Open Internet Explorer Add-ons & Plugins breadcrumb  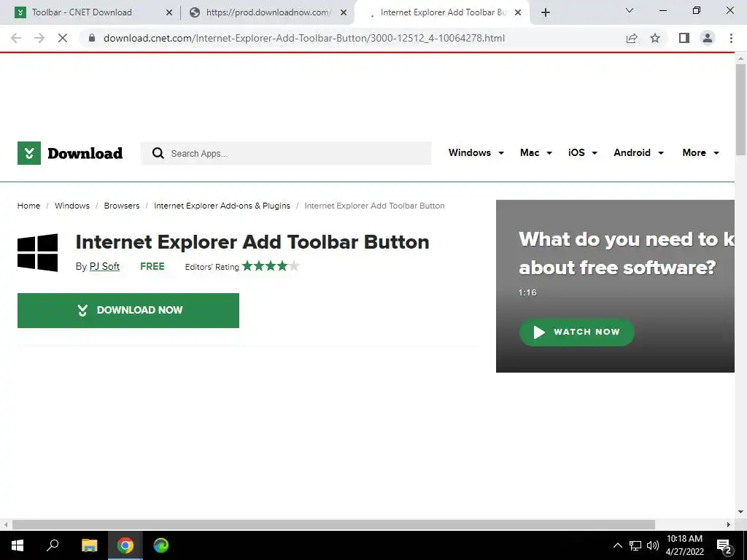(222, 206)
